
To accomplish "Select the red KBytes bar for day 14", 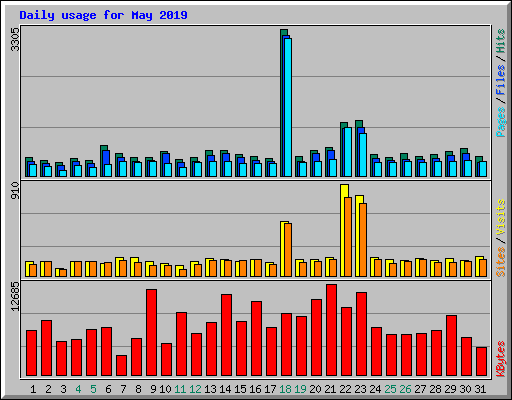I will tap(226, 335).
